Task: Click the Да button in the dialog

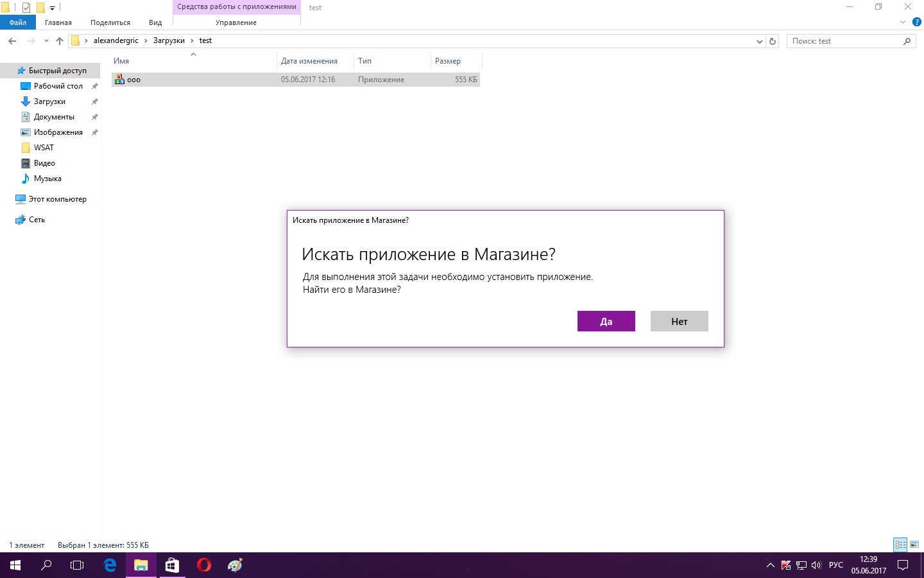Action: pos(606,321)
